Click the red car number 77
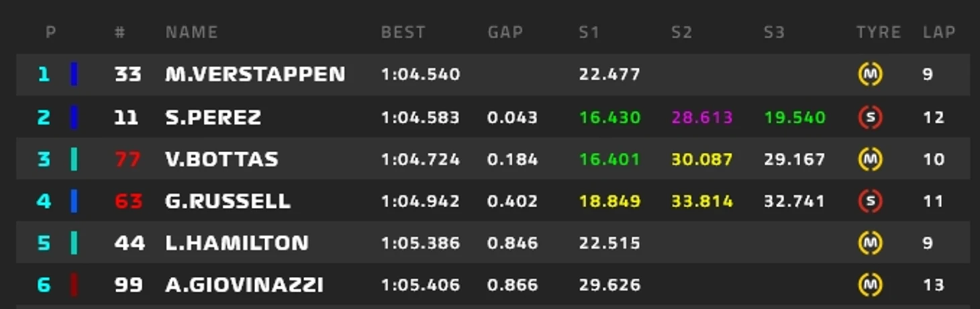 tap(128, 160)
